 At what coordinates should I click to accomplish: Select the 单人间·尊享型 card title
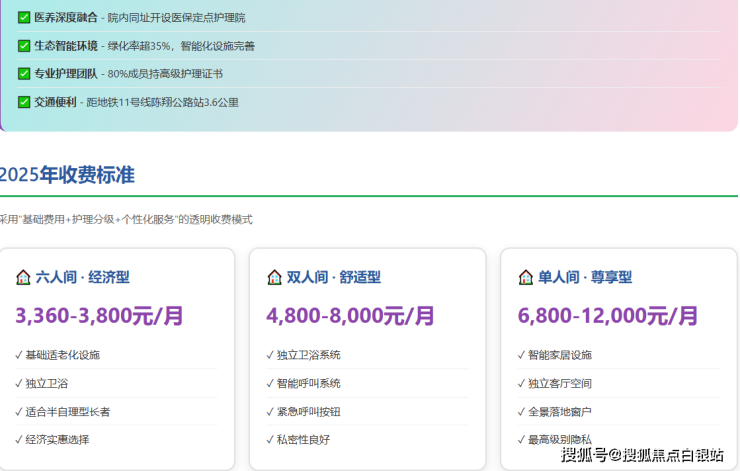[x=585, y=277]
